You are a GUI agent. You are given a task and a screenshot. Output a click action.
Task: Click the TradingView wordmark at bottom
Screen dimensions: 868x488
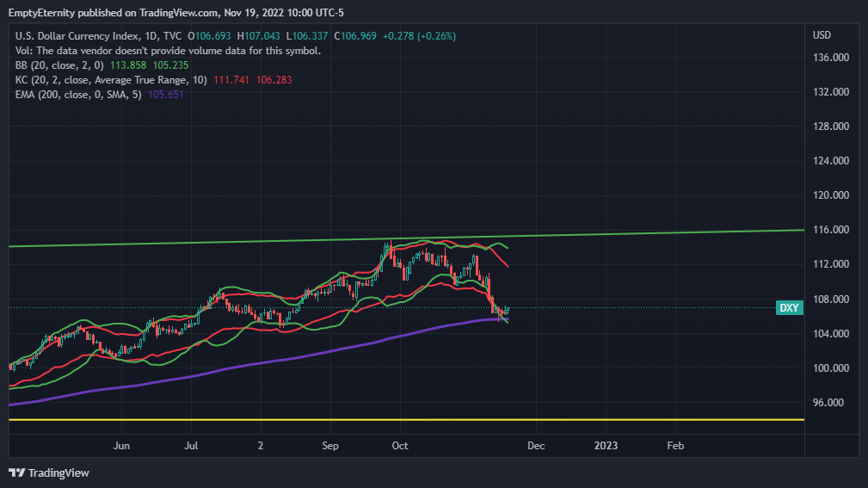[58, 473]
